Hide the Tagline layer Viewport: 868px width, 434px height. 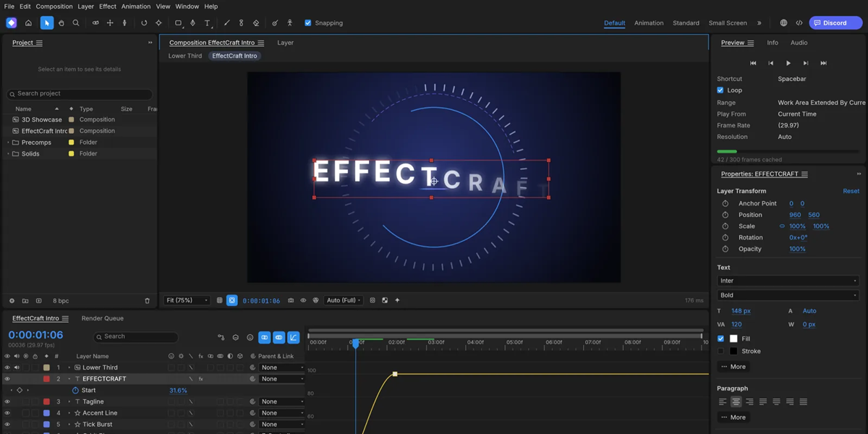coord(7,401)
